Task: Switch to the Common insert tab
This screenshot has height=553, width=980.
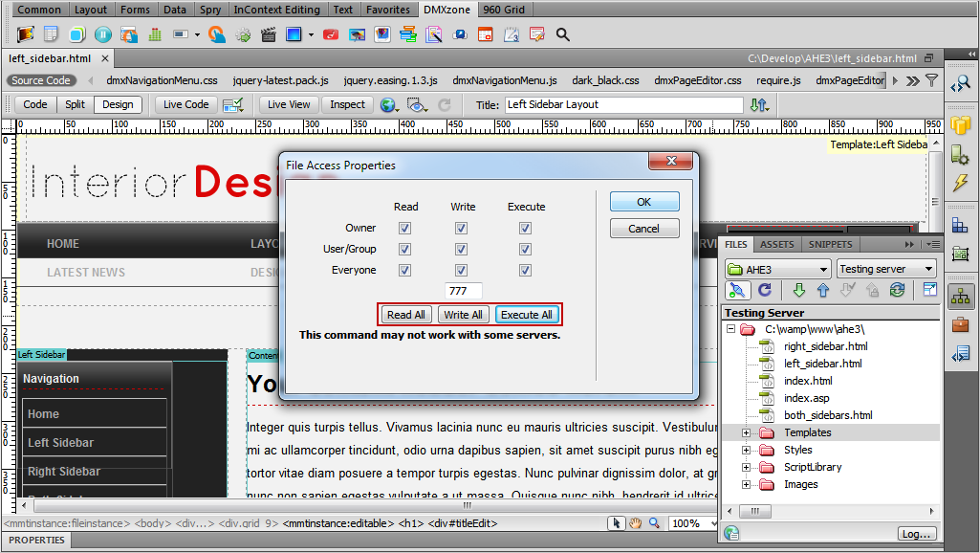Action: point(39,10)
